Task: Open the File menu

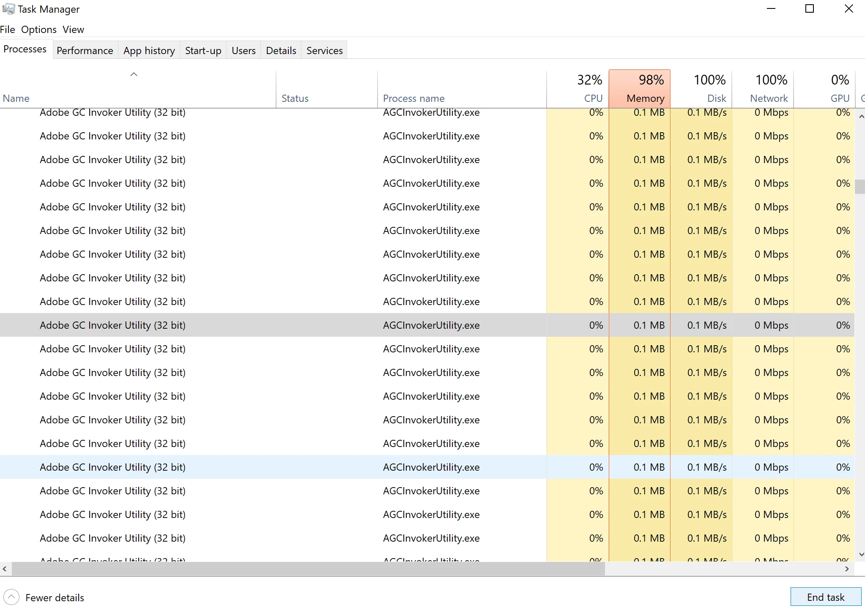Action: coord(8,30)
